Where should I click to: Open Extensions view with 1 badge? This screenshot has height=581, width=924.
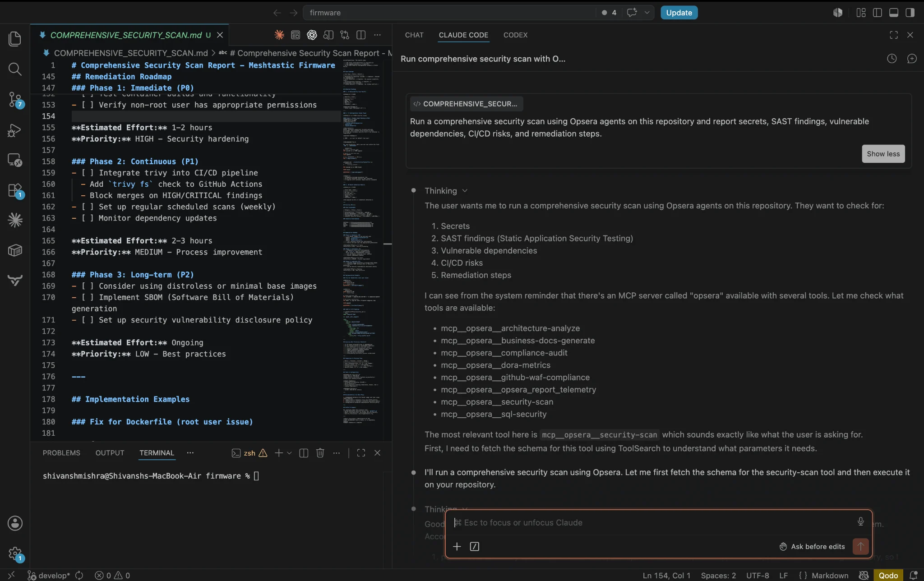(x=15, y=190)
